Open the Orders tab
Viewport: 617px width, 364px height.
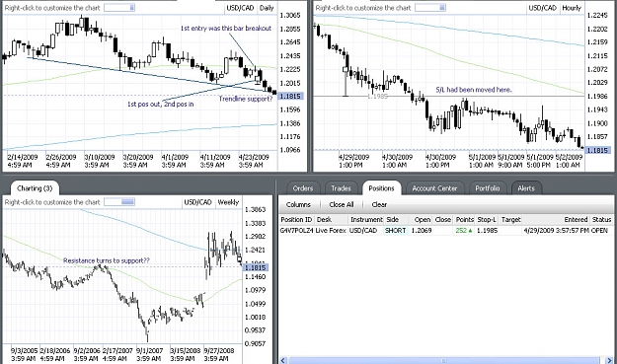point(303,188)
